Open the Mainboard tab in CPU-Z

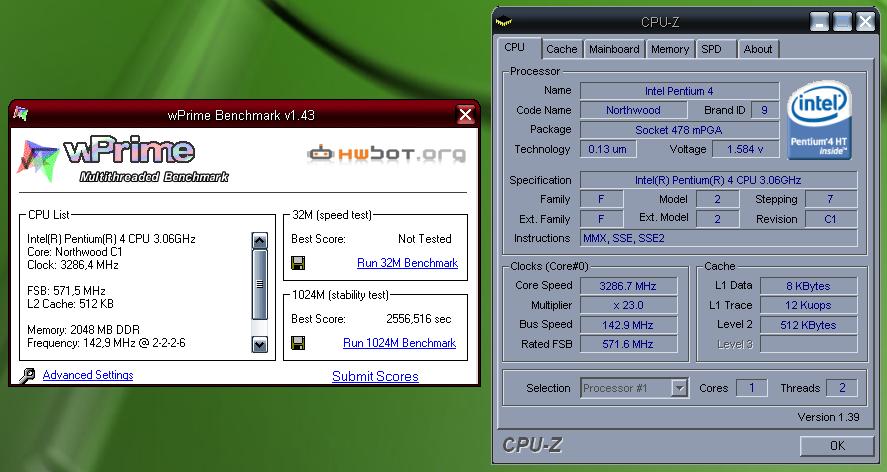614,49
